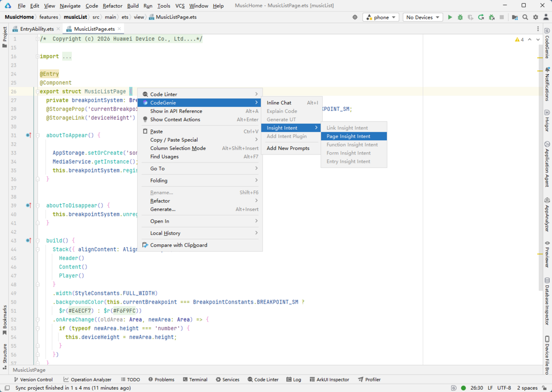Run the app with the green play icon
Screen dimensions: 552x392
tap(450, 17)
